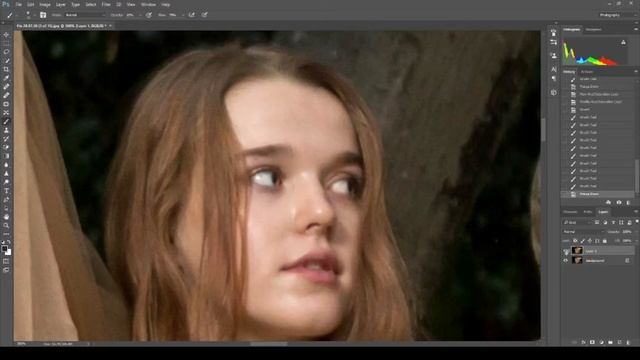Toggle pressure for size button

click(204, 15)
